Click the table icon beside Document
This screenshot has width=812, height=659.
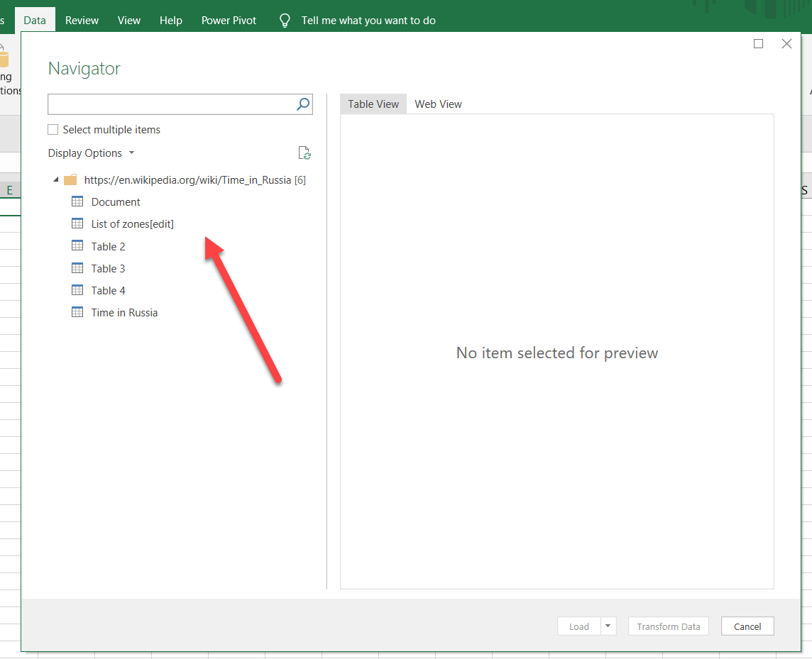tap(77, 201)
